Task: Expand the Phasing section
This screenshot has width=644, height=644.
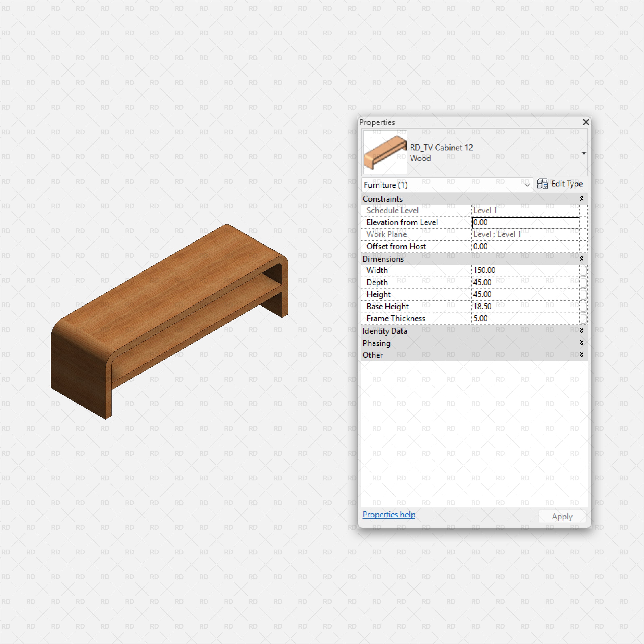Action: [x=581, y=343]
